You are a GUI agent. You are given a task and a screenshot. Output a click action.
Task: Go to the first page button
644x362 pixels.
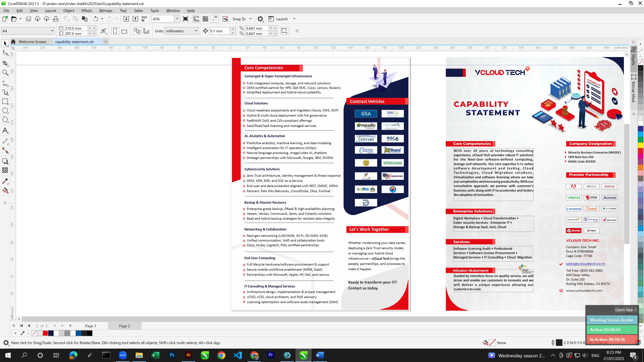click(x=21, y=326)
